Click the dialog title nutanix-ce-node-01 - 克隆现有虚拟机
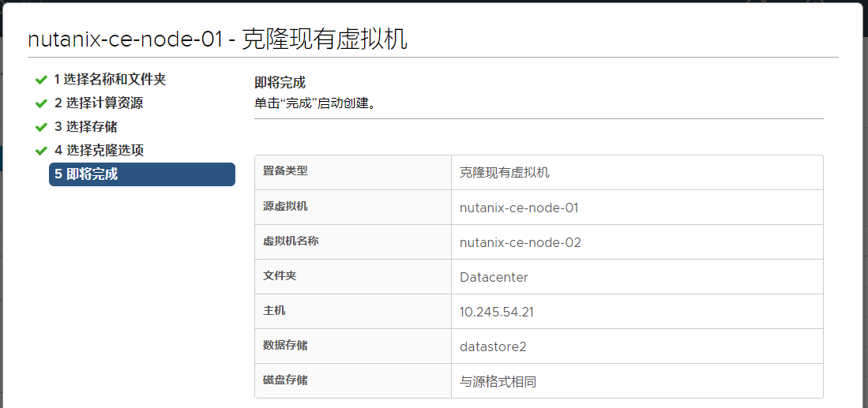868x408 pixels. 217,39
